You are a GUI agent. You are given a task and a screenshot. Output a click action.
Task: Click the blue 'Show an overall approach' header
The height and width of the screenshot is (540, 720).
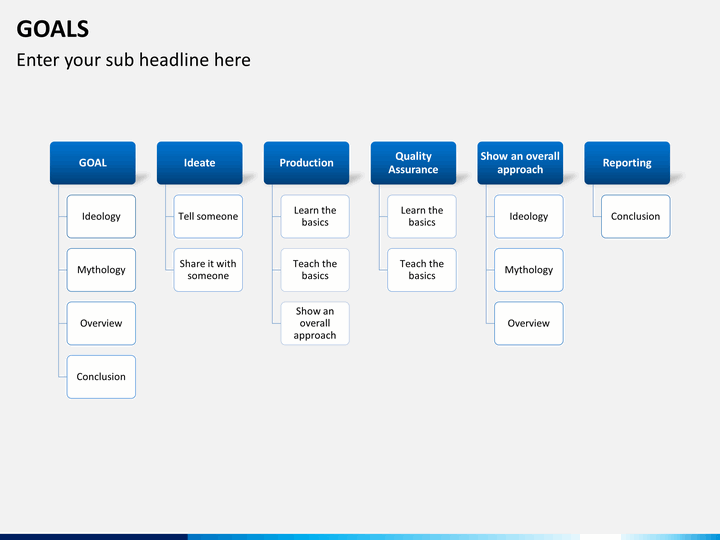point(520,163)
